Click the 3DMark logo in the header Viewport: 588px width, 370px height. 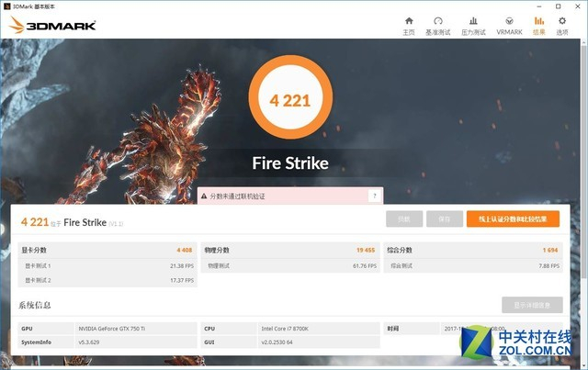(x=52, y=25)
